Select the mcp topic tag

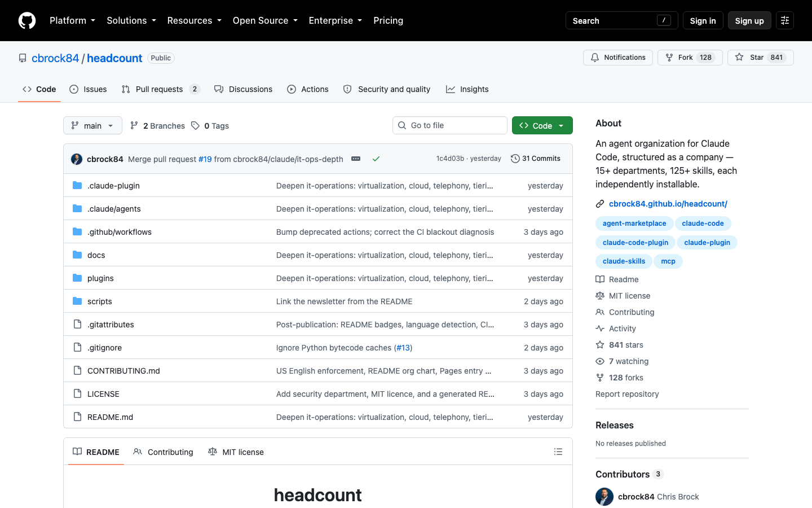pos(668,261)
